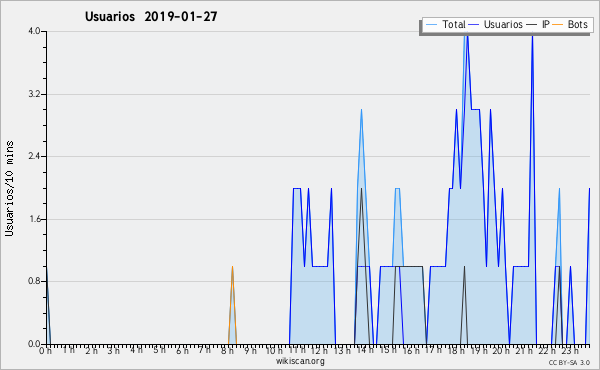Click the "wikiscan.org" footer text
This screenshot has height=370, width=600.
click(300, 361)
